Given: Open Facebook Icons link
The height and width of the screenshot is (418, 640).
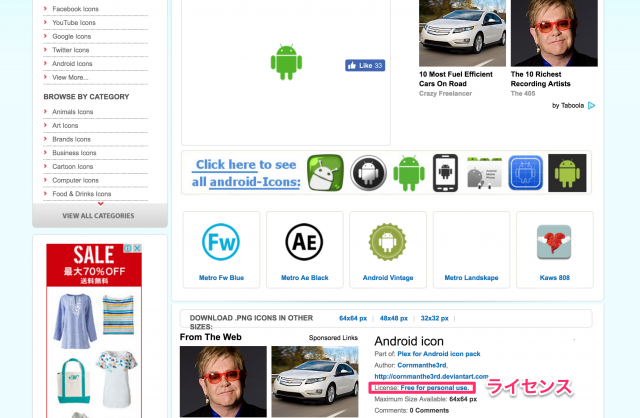Looking at the screenshot, I should (75, 9).
